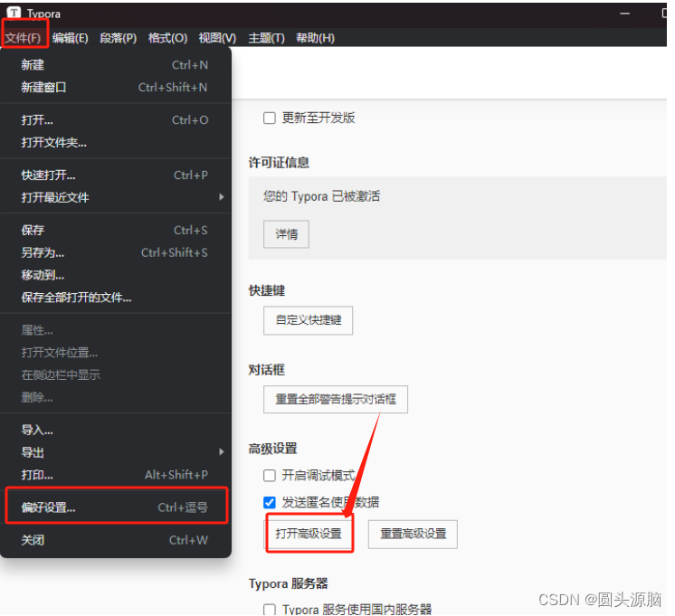Click the disabled 属性... menu item

pyautogui.click(x=116, y=330)
